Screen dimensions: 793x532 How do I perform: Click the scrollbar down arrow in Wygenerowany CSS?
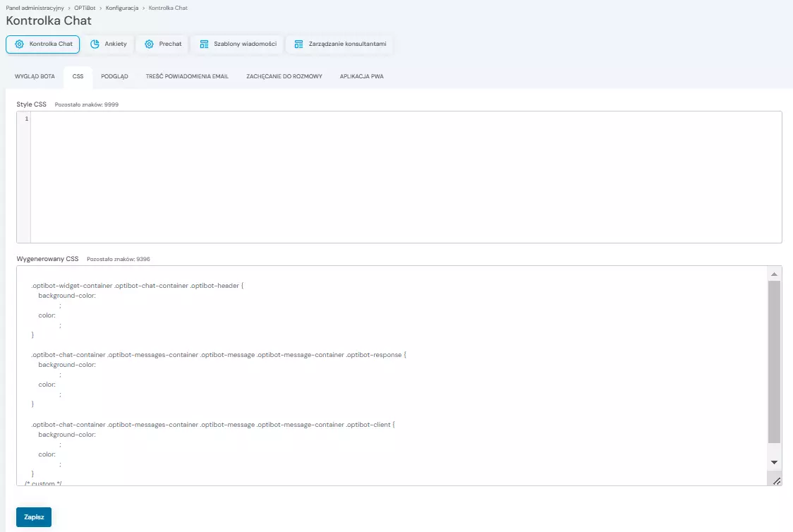click(x=774, y=462)
